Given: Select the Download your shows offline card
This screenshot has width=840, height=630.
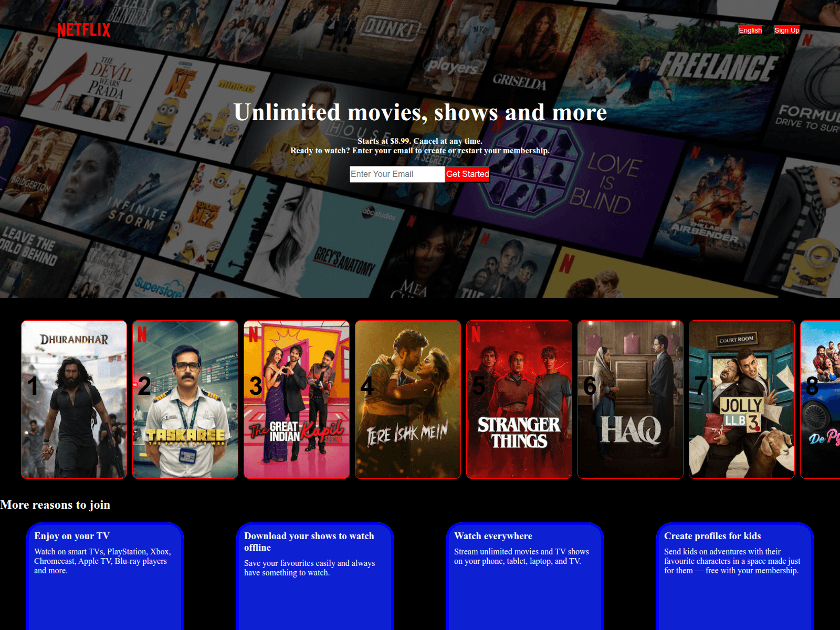Looking at the screenshot, I should pos(315,576).
